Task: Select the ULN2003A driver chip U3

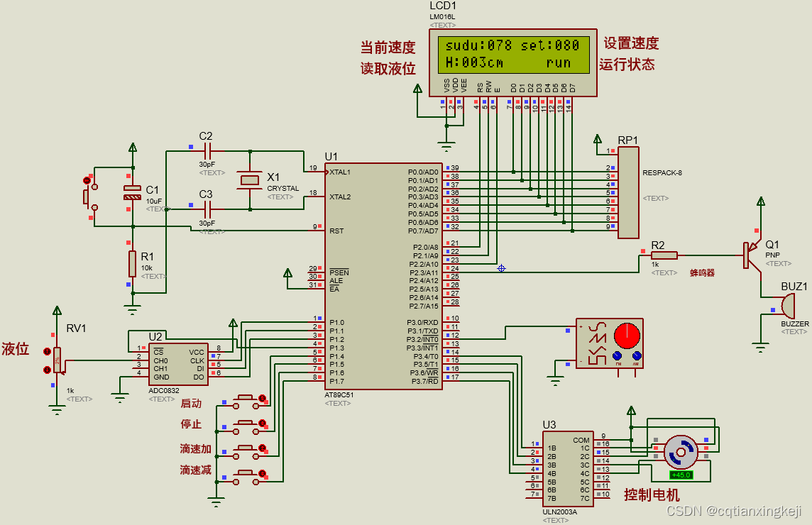Action: pyautogui.click(x=568, y=469)
